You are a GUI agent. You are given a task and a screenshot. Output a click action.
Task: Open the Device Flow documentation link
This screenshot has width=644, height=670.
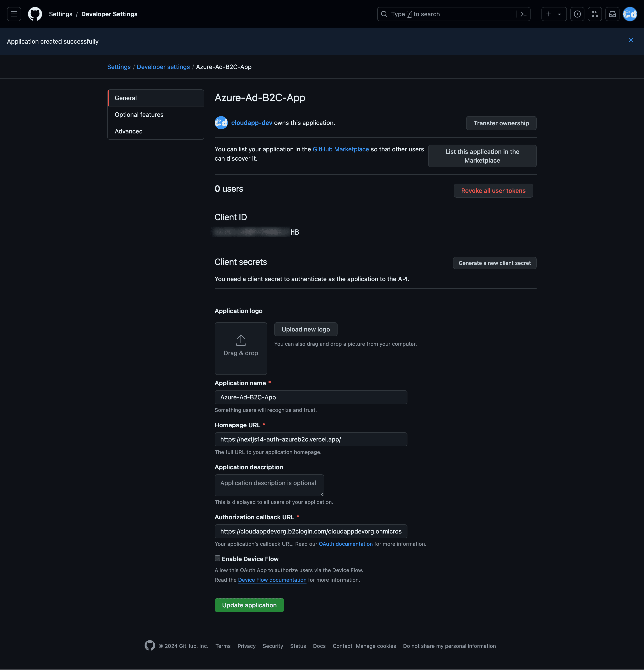(x=272, y=580)
